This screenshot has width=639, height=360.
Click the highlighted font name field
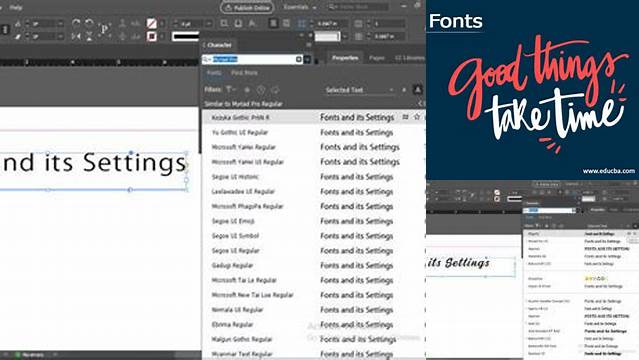252,60
